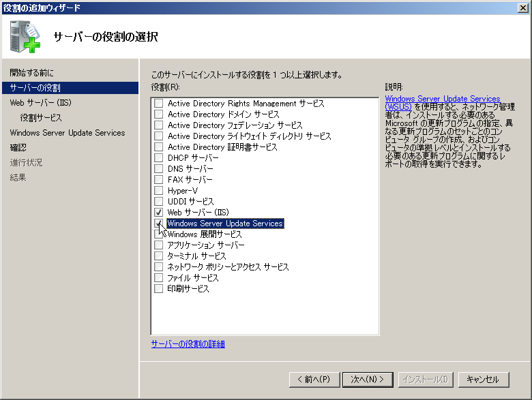Go to 確認 step in sidebar

[18, 147]
